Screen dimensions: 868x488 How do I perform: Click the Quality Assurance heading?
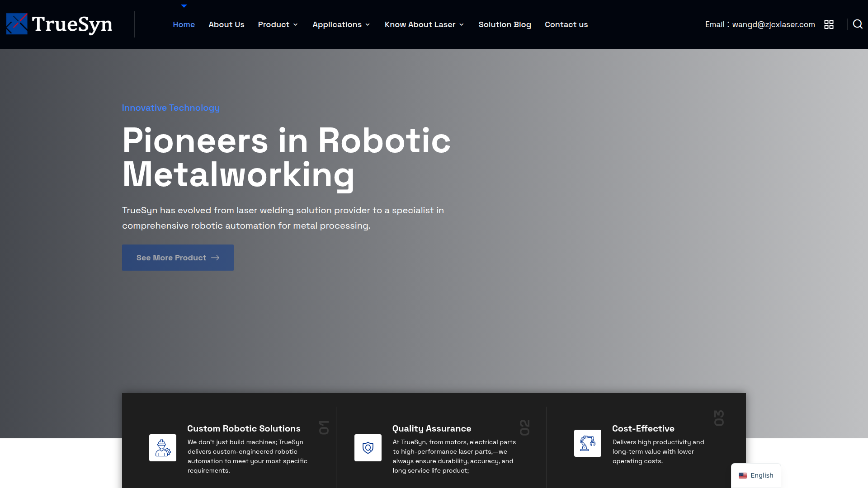tap(431, 428)
